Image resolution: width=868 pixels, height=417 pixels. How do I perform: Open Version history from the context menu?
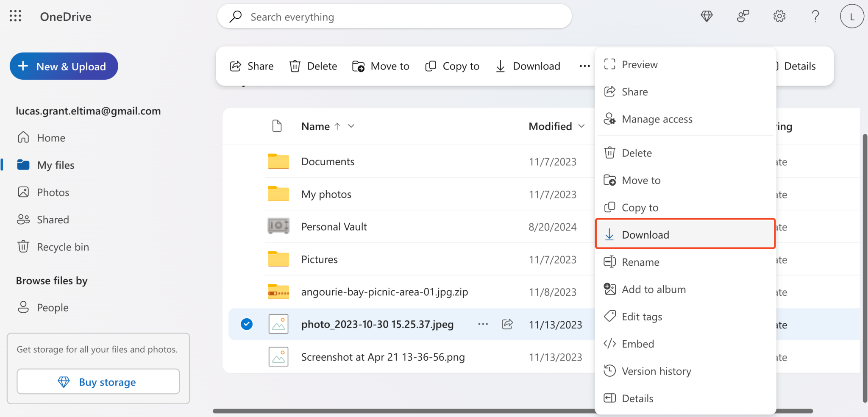click(x=685, y=371)
